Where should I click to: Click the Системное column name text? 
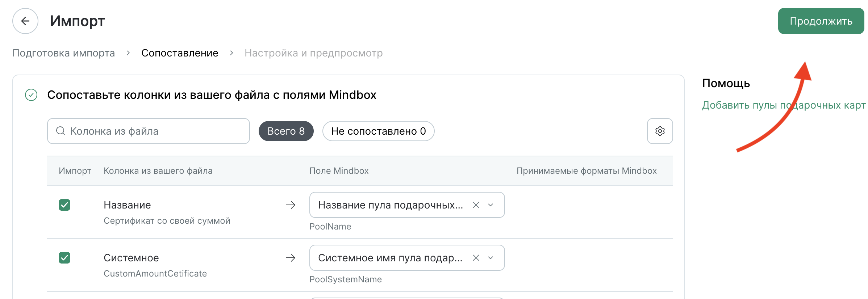pos(131,258)
